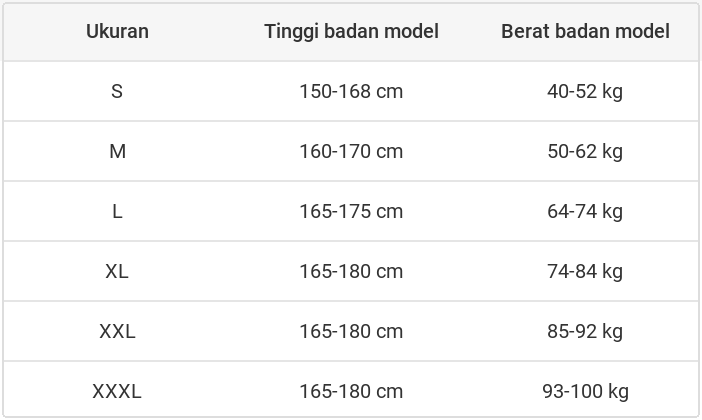Click the Berat badan model header
Screen dimensions: 702x420
(x=585, y=31)
